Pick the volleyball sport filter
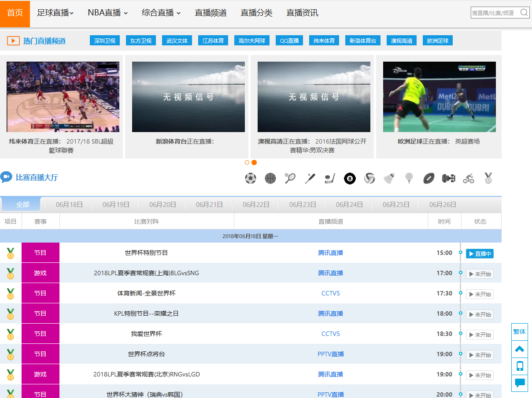Image resolution: width=532 pixels, height=398 pixels. [x=369, y=178]
